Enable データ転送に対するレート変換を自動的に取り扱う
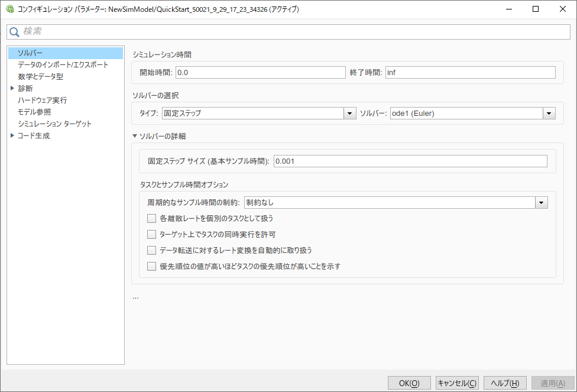 (151, 250)
